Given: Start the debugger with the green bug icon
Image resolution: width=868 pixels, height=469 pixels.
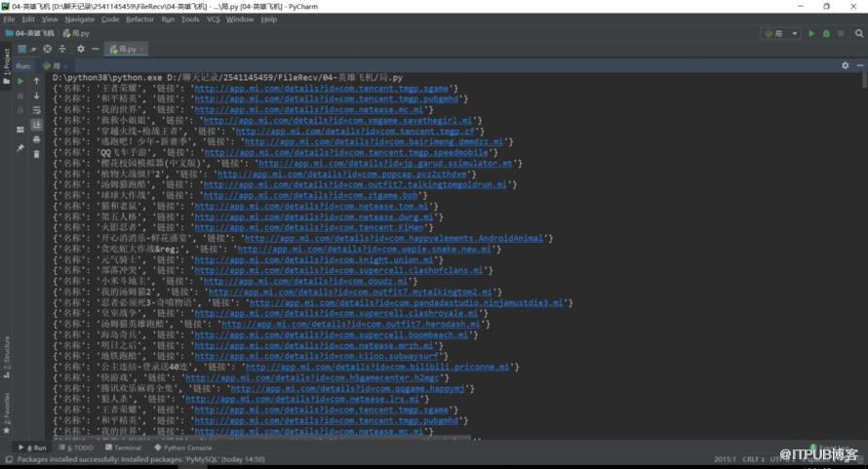Looking at the screenshot, I should [x=826, y=34].
